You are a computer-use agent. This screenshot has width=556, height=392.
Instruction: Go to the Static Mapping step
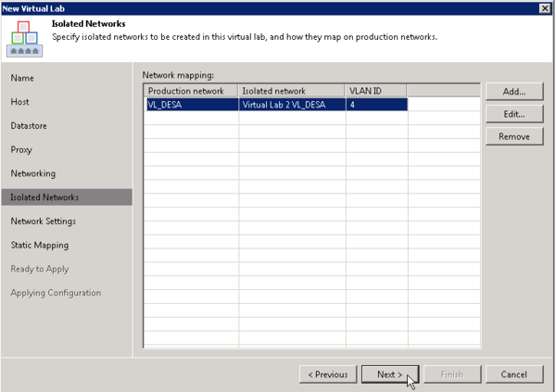coord(39,246)
